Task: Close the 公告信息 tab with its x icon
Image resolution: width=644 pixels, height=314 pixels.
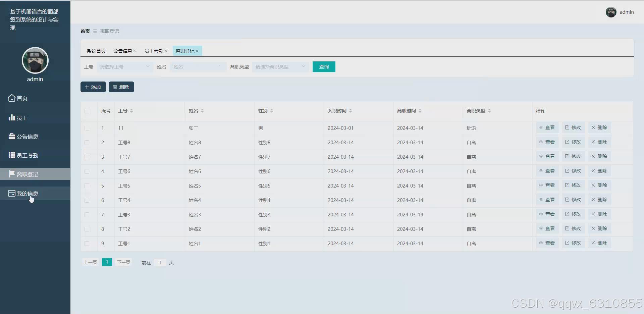Action: click(x=135, y=51)
